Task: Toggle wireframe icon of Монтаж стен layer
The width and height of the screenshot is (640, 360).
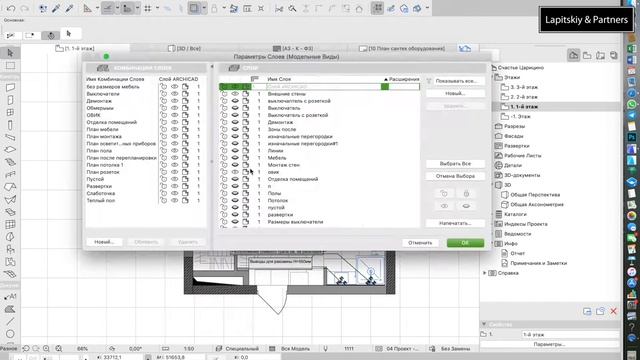Action: tap(245, 165)
